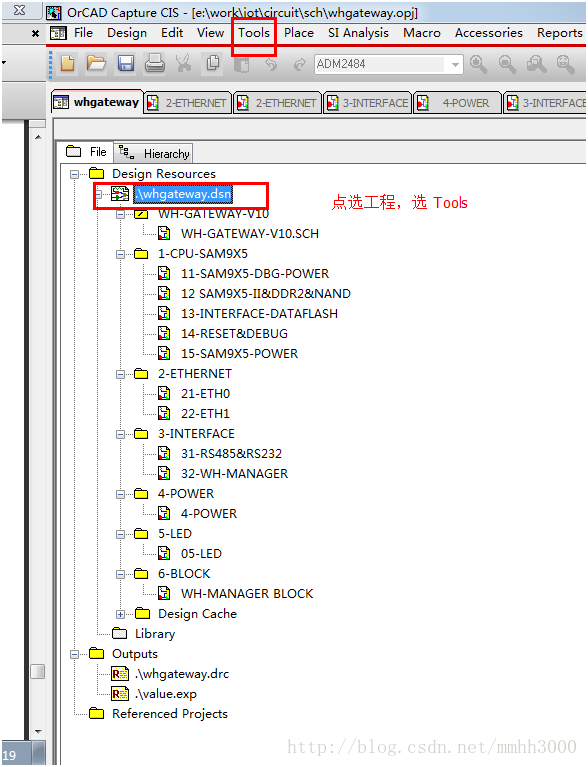This screenshot has width=588, height=767.
Task: Select 14-RESET&DEBUG page
Action: [x=234, y=334]
